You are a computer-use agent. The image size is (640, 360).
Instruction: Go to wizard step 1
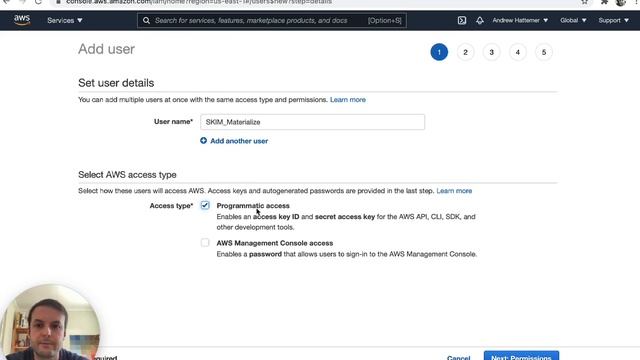coord(439,52)
